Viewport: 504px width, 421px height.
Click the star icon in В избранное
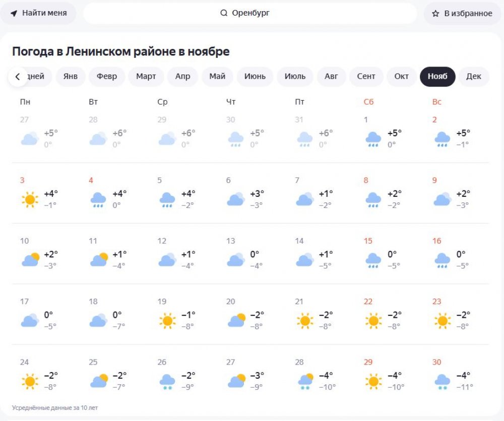coord(435,14)
